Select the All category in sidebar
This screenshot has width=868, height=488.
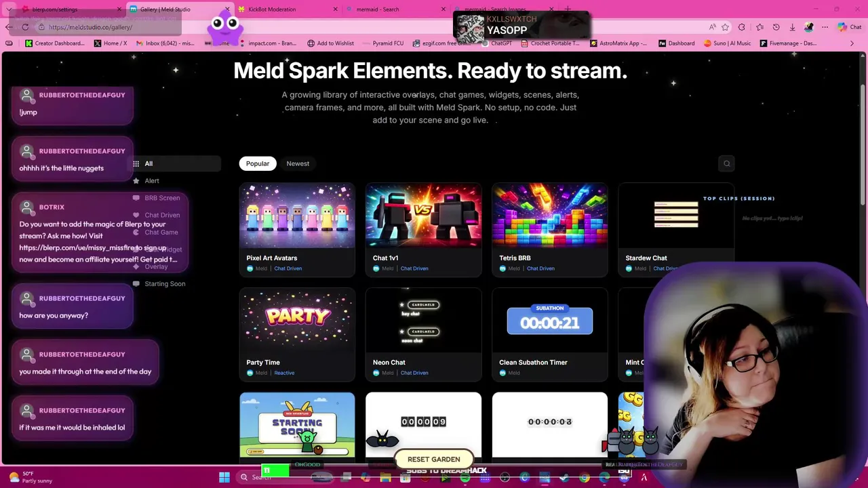click(x=176, y=163)
